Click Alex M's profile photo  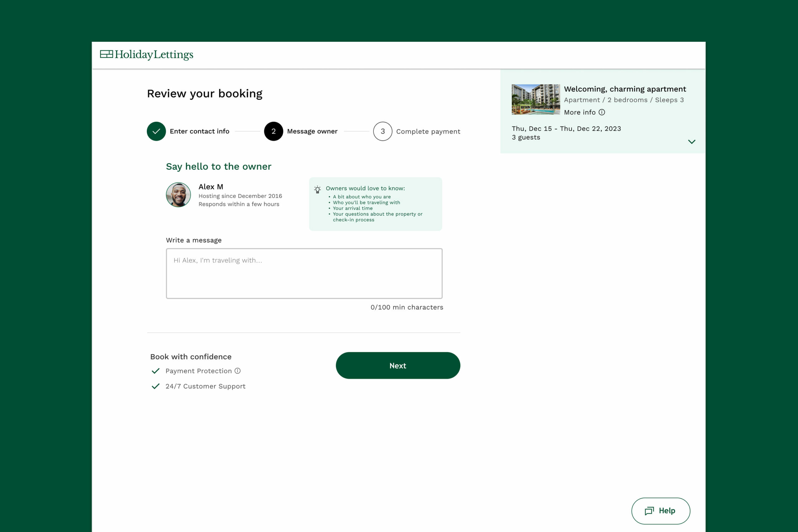[178, 195]
